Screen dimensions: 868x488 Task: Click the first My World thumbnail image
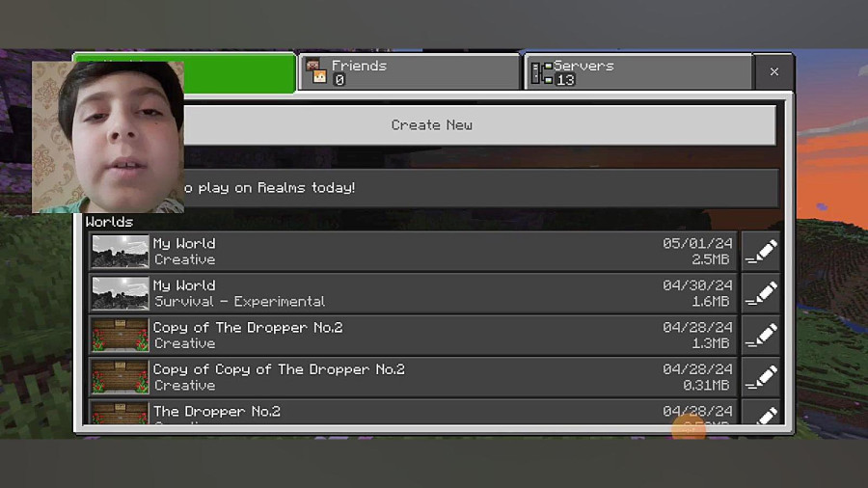(x=121, y=252)
